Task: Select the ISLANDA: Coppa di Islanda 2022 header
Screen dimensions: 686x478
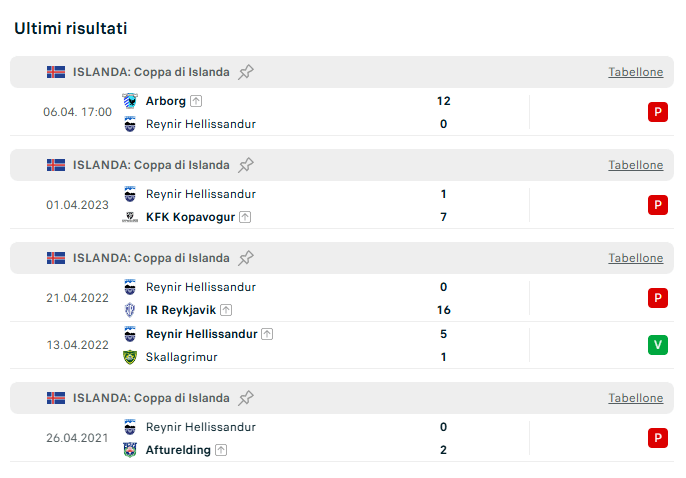Action: 151,258
